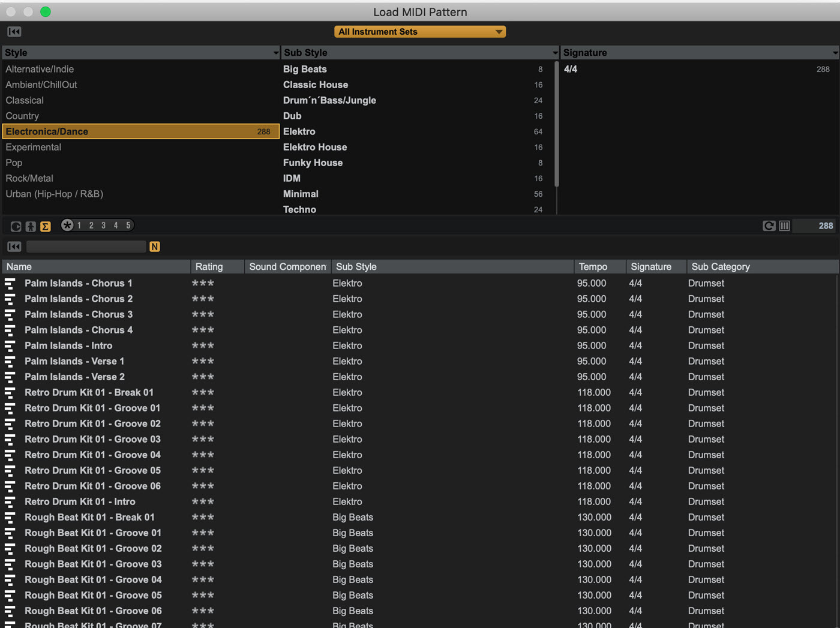Click the MIDI pattern icon for Palm Islands - Intro
Image resolution: width=840 pixels, height=628 pixels.
pos(10,345)
